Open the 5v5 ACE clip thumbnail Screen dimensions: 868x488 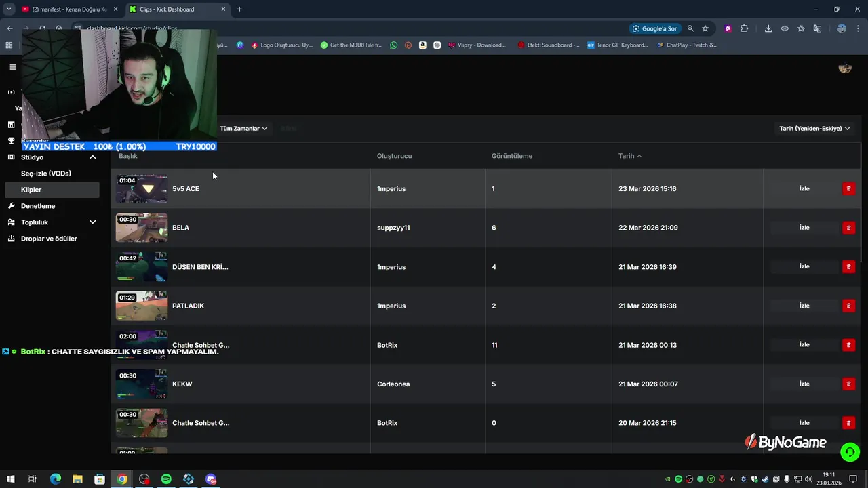142,189
